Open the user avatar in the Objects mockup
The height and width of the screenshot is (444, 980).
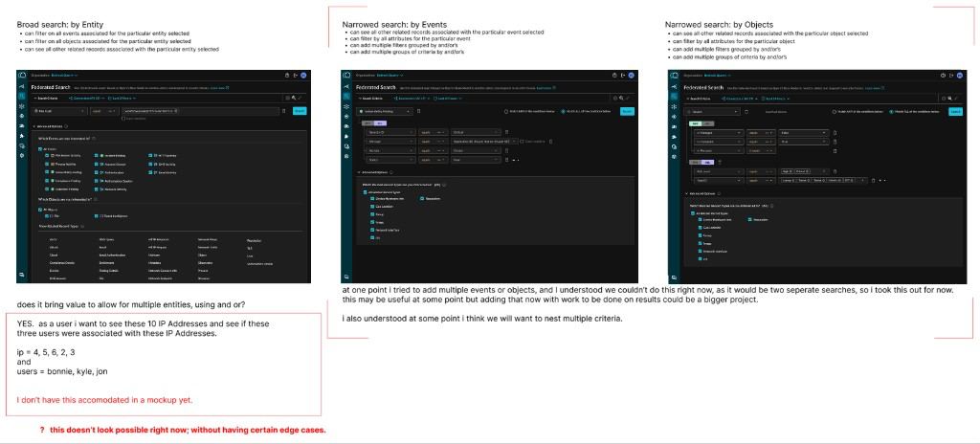pyautogui.click(x=959, y=75)
